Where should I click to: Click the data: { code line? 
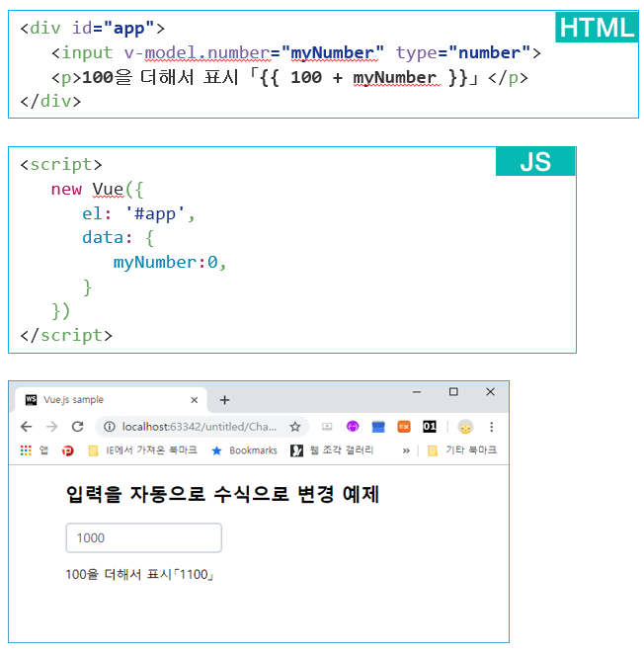tap(119, 238)
